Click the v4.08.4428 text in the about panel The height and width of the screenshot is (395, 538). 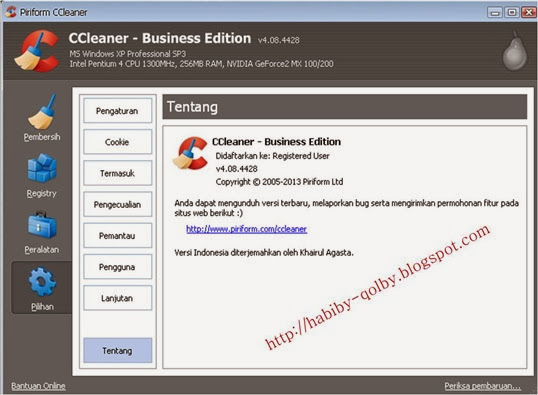[236, 169]
